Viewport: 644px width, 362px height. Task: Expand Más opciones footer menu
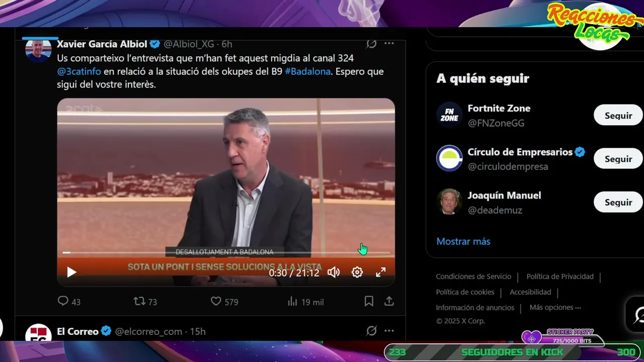point(555,307)
